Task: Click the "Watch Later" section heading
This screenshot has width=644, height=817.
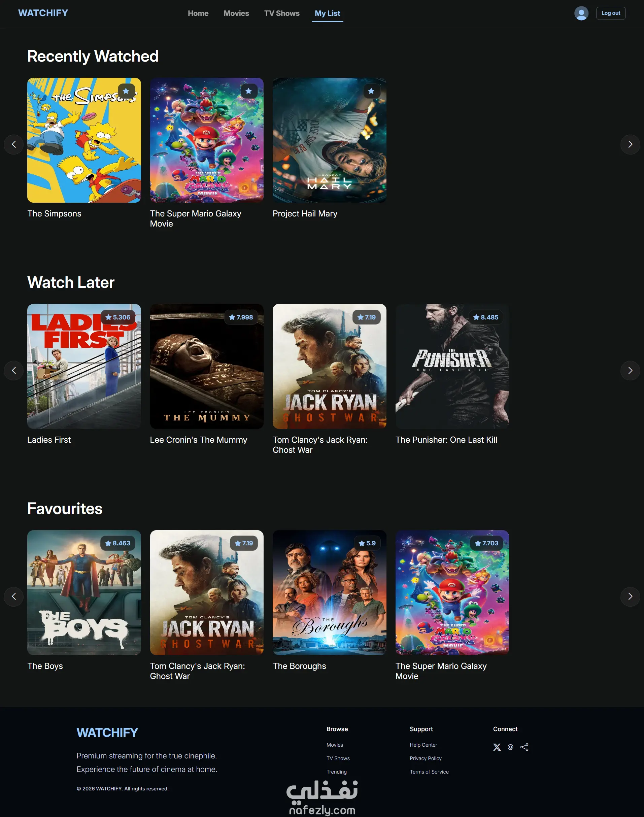Action: pos(71,283)
